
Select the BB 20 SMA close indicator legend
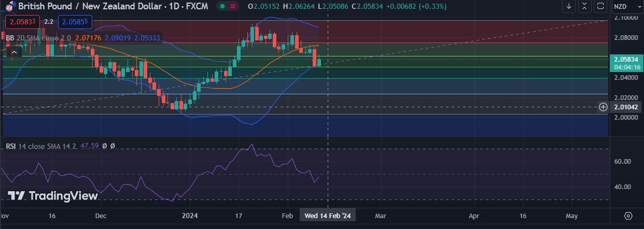[39, 38]
